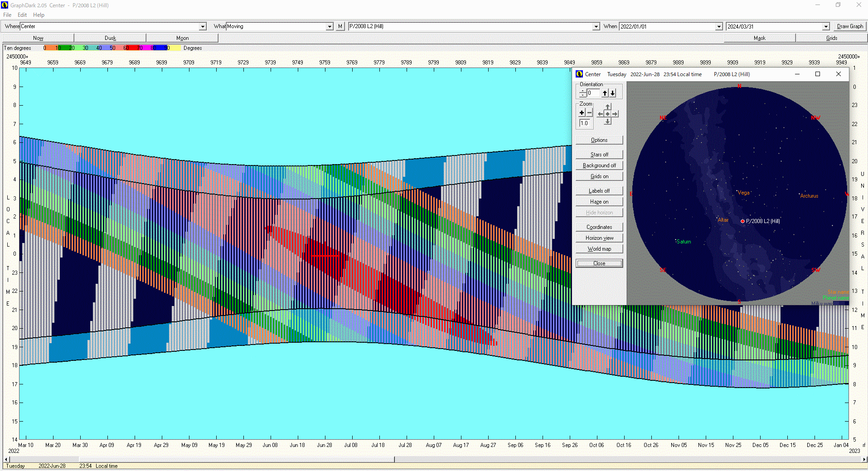The image size is (868, 471).
Task: Expand the P/2008 L2 (Hill) object dropdown
Action: click(x=596, y=27)
